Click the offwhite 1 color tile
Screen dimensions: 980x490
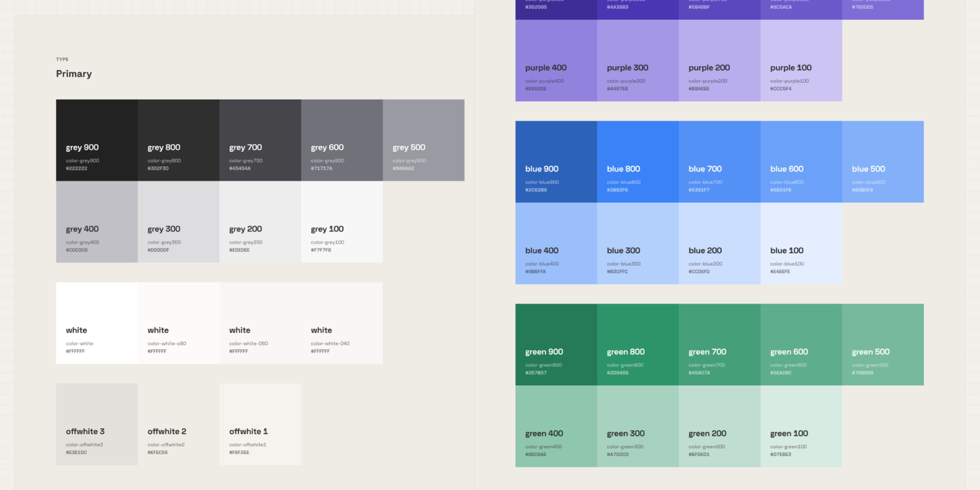260,424
